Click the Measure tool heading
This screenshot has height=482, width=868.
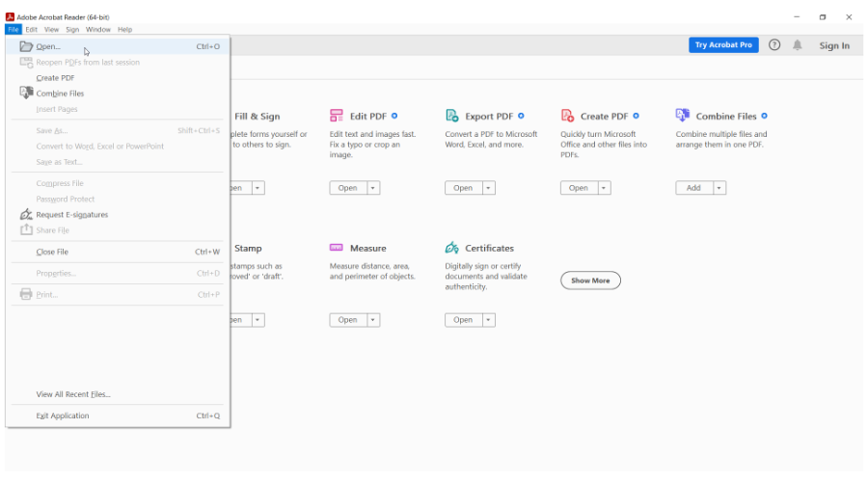(x=368, y=249)
